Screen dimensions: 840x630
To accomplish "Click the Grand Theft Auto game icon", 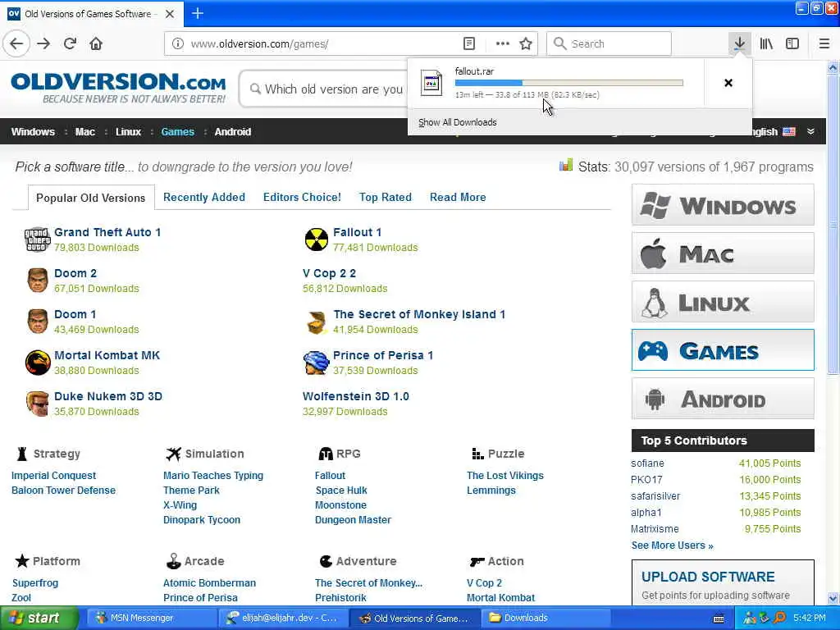I will 38,240.
